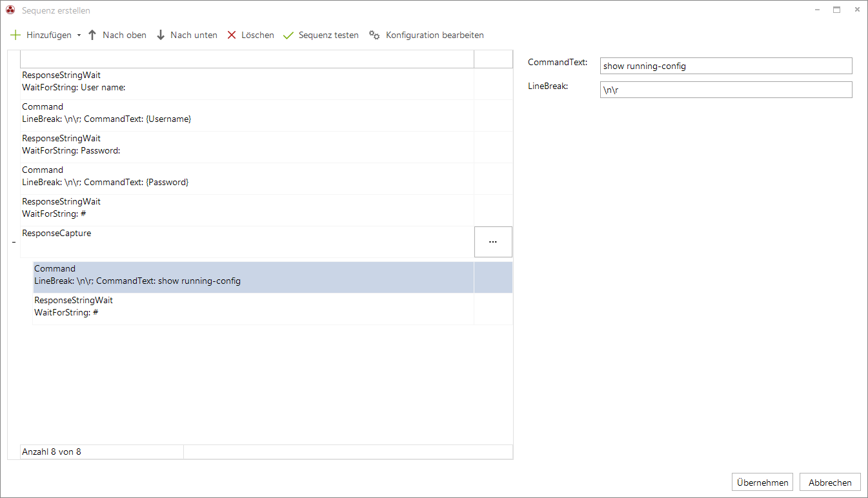Viewport: 868px width, 498px height.
Task: Move the step up with Nach oben
Action: 117,35
